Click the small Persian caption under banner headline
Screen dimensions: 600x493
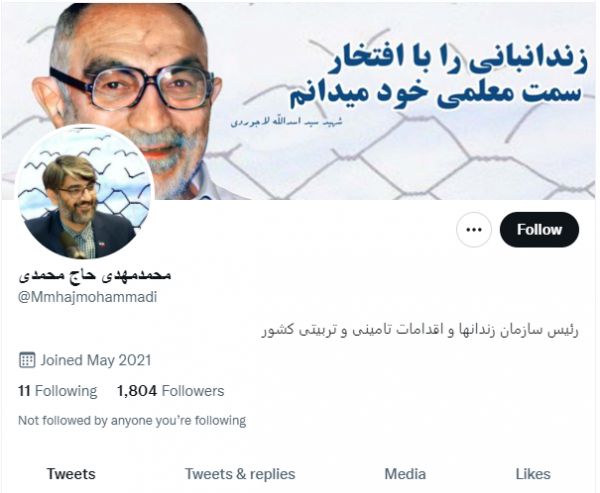tap(287, 122)
